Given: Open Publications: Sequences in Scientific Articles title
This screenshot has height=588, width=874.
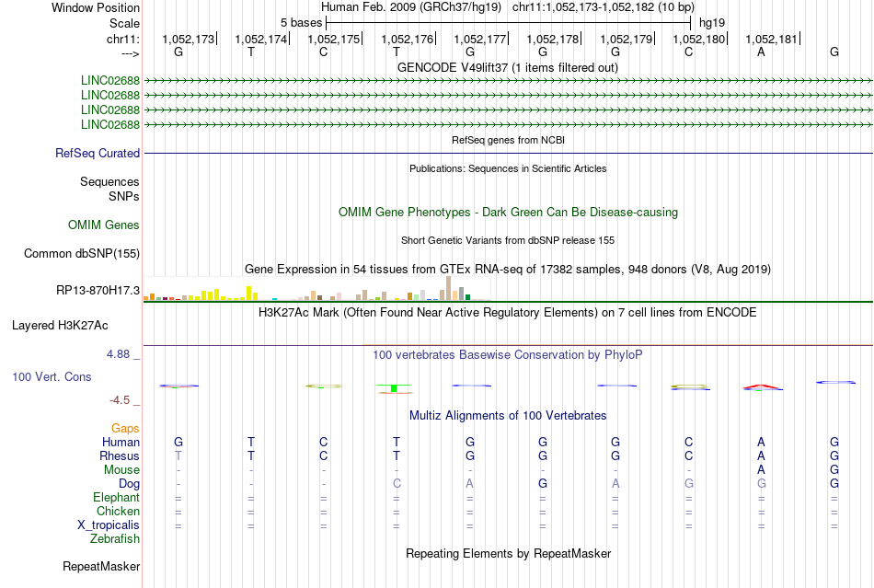Looking at the screenshot, I should (508, 168).
